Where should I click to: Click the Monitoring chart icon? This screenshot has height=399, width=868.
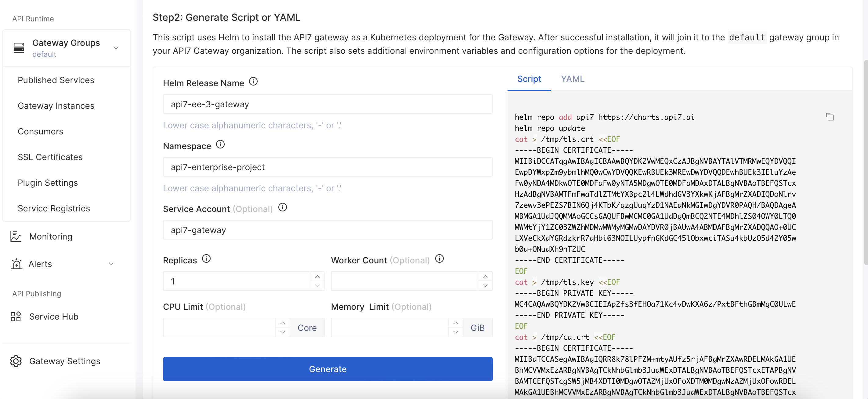click(16, 236)
